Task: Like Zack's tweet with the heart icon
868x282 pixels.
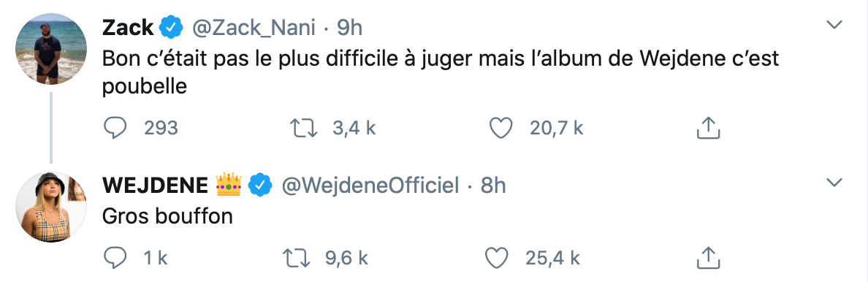Action: [501, 128]
